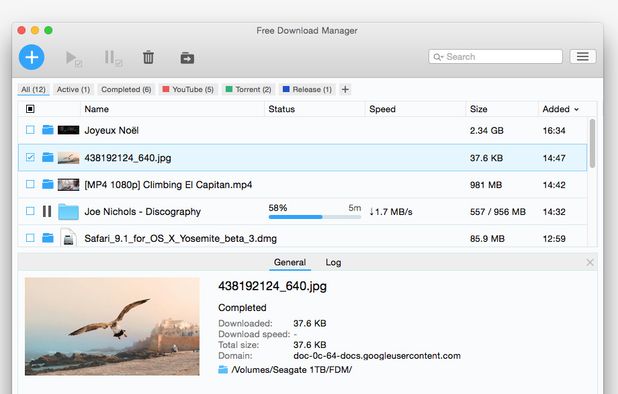The image size is (618, 394).
Task: Click into the Search input field
Action: (x=495, y=57)
